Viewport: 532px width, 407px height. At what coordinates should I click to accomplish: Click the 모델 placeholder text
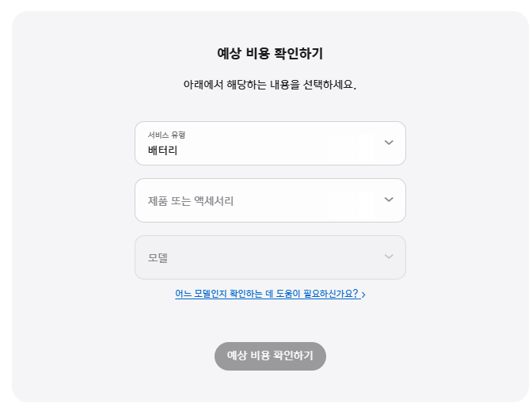pos(158,258)
